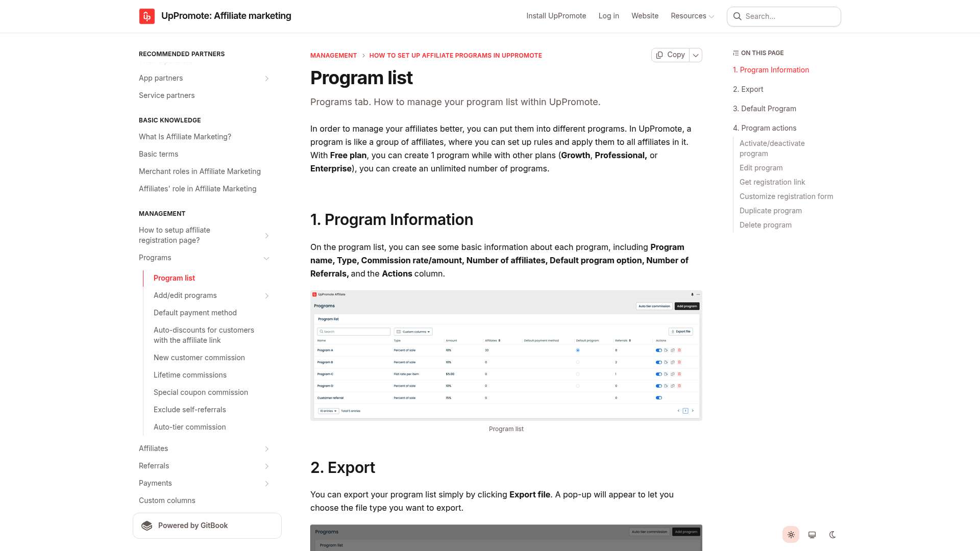Open Service partners page
980x551 pixels.
(166, 95)
